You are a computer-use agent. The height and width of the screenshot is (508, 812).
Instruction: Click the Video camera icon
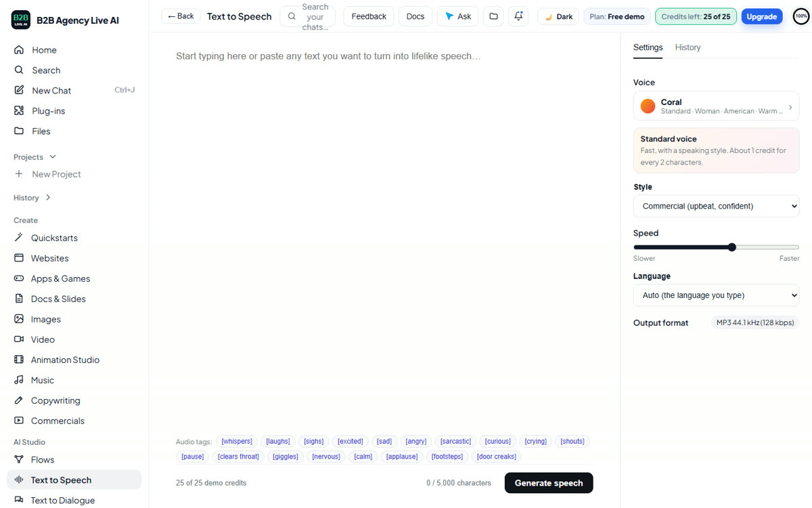(x=19, y=339)
